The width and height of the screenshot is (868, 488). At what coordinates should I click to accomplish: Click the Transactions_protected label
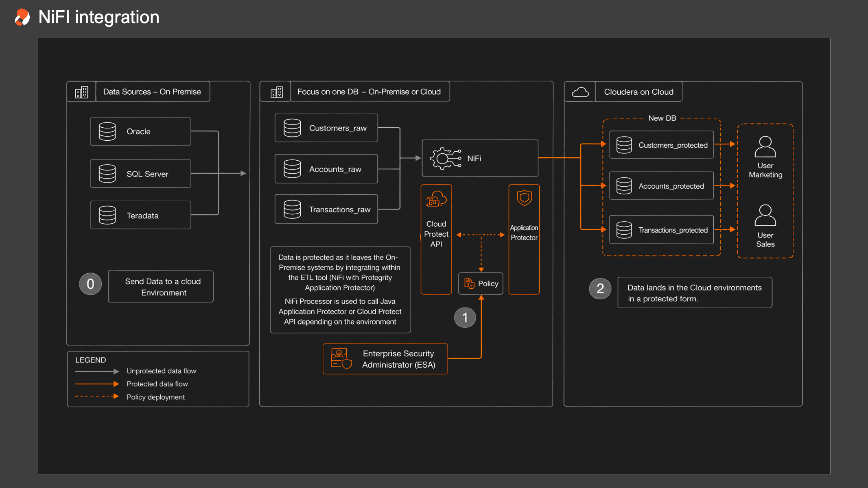tap(673, 230)
